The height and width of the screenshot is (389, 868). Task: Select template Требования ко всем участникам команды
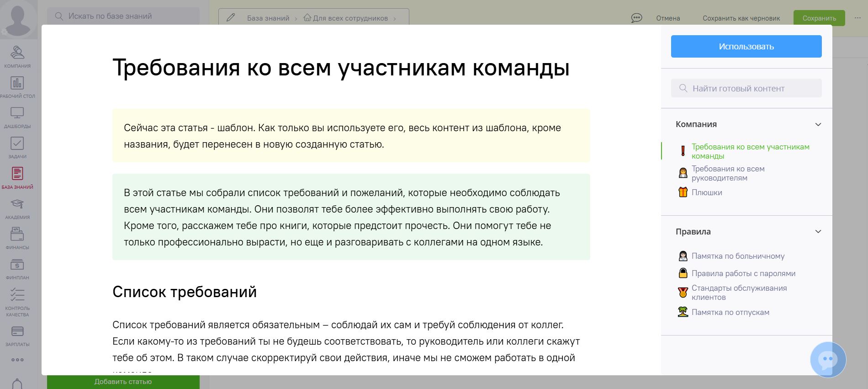750,151
